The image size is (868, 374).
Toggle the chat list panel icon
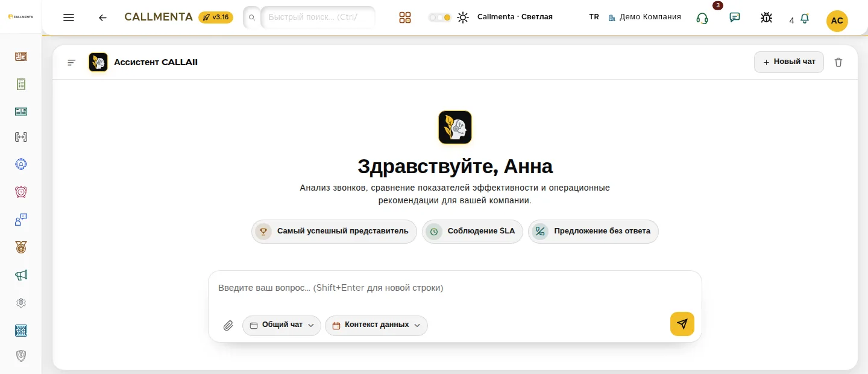pos(72,62)
